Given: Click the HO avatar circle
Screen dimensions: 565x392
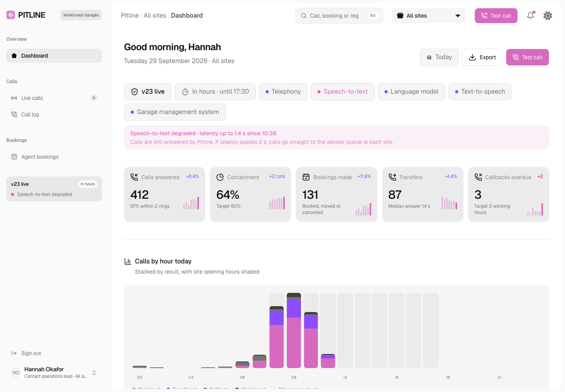Looking at the screenshot, I should (x=16, y=373).
